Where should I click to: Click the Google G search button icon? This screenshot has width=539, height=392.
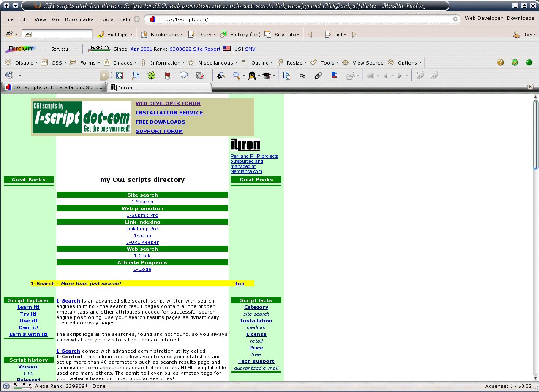[x=120, y=76]
